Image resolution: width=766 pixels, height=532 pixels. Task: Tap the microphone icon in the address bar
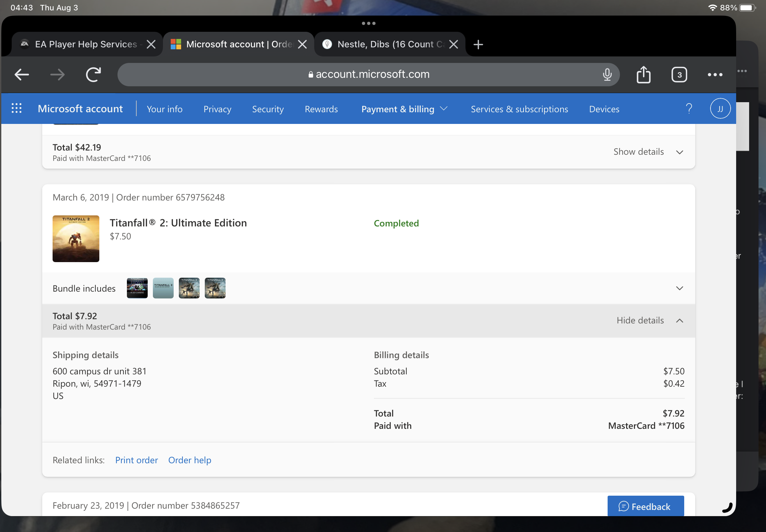(x=607, y=74)
